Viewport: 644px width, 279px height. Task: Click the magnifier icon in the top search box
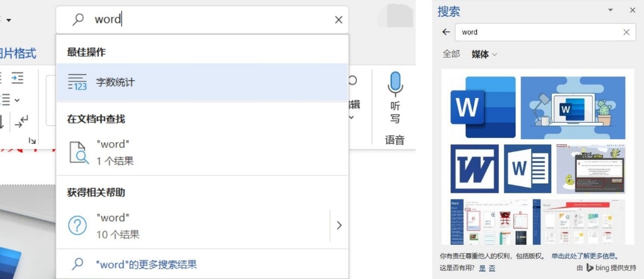coord(78,19)
